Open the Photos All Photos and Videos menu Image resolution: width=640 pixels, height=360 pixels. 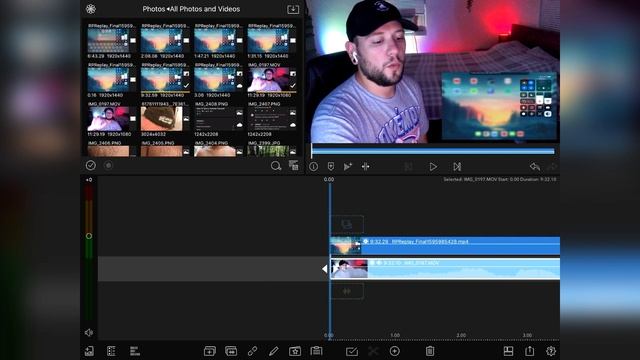(191, 9)
